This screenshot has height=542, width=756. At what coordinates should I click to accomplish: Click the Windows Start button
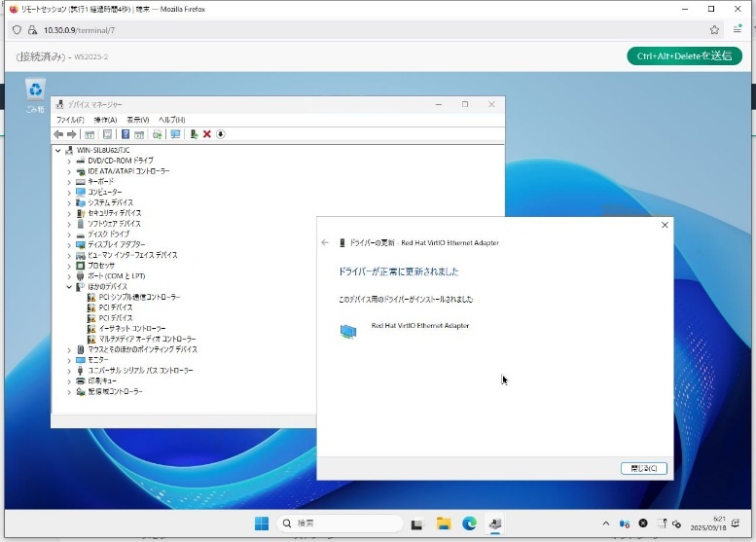262,524
